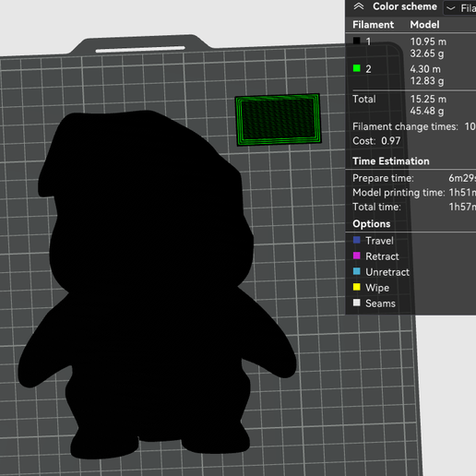
Task: Select the green prime tower on plate
Action: 279,120
